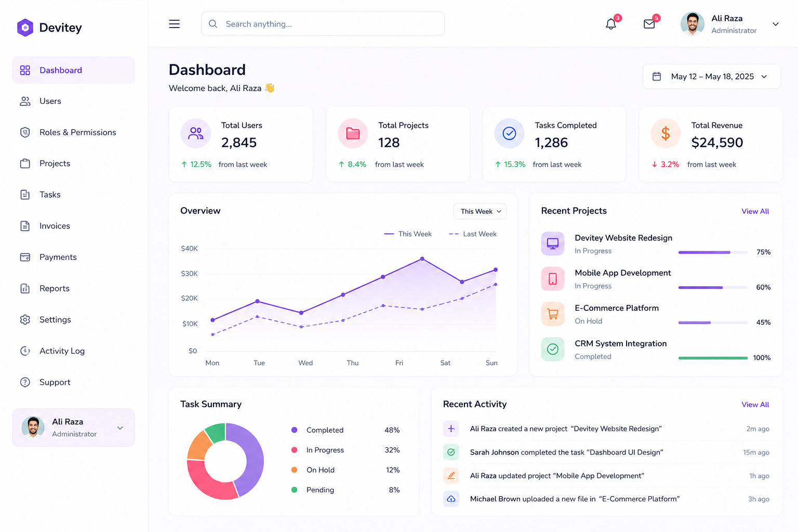Click pencil icon beside updated project activity
798x532 pixels.
[x=451, y=475]
